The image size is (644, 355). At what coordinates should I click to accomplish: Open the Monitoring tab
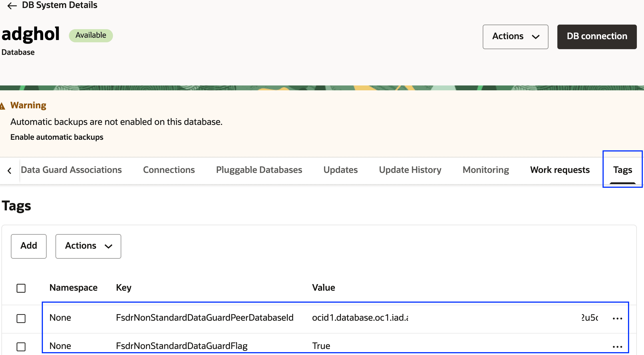pyautogui.click(x=486, y=170)
